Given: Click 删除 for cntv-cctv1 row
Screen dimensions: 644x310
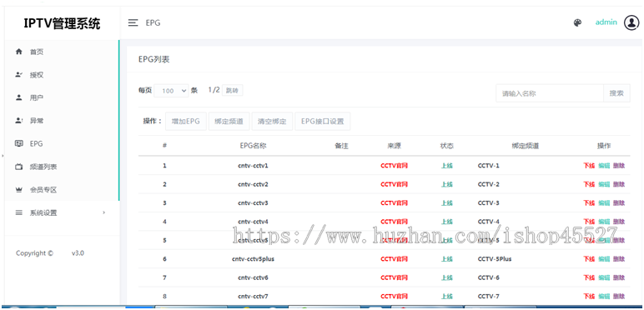Looking at the screenshot, I should (x=619, y=166).
